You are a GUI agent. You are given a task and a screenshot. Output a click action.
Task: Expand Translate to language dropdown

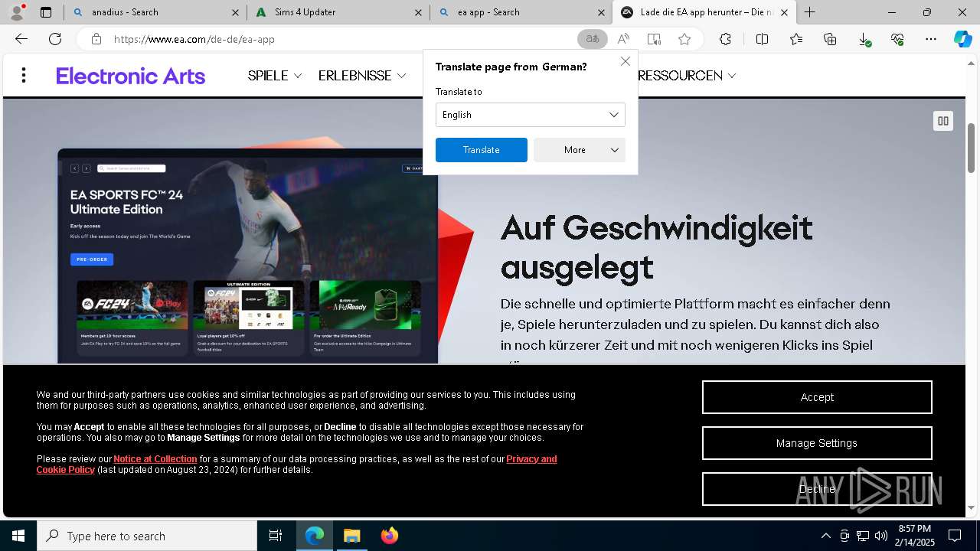point(531,115)
